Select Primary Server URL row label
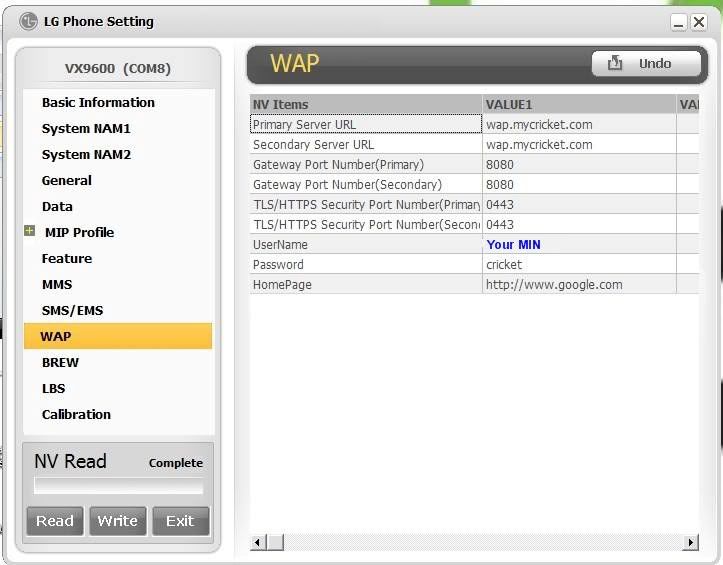Screen dimensions: 723x565 [366, 124]
